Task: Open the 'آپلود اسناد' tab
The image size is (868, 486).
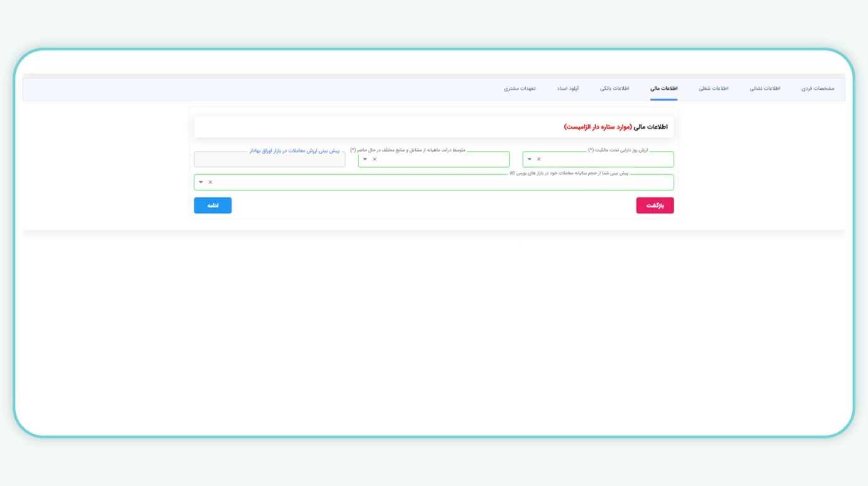Action: click(567, 89)
